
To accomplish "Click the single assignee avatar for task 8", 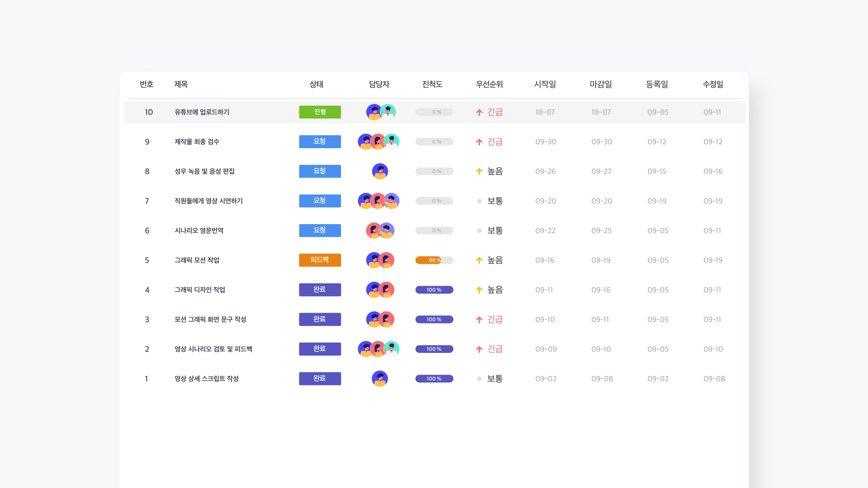I will [x=380, y=171].
